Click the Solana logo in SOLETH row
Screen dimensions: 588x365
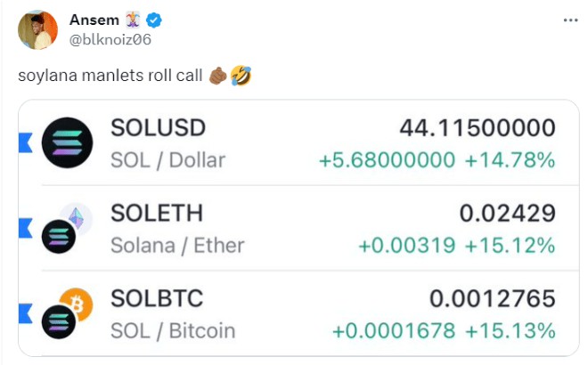(x=59, y=237)
